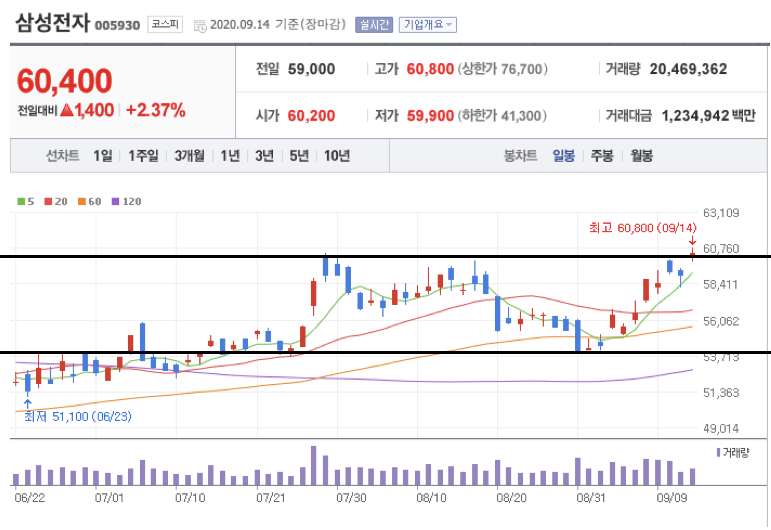Select the 10년 line chart tab
Viewport: 771px width, 530px height.
click(337, 156)
